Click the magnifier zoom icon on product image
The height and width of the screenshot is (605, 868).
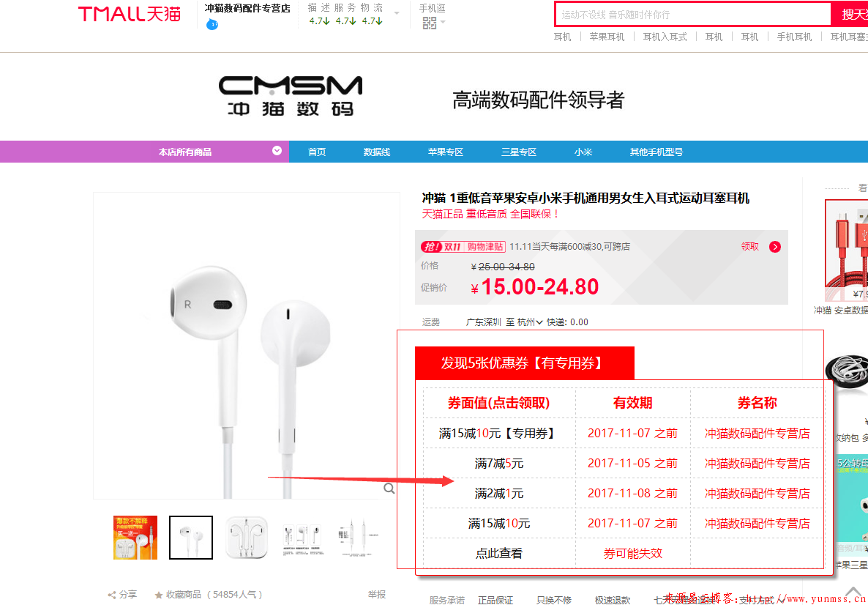[x=389, y=488]
